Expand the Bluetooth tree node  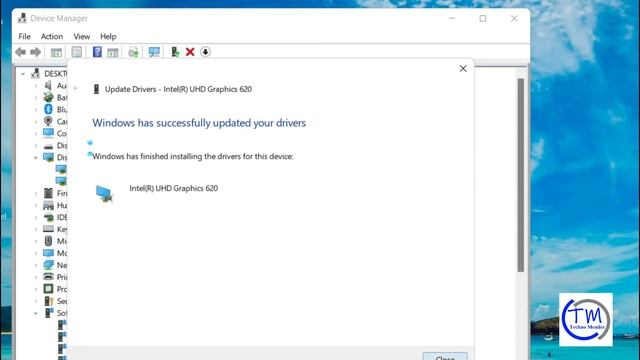click(36, 109)
